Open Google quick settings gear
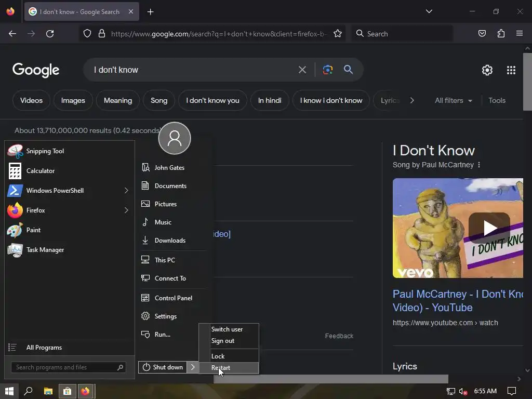Viewport: 532px width, 399px height. pos(487,70)
